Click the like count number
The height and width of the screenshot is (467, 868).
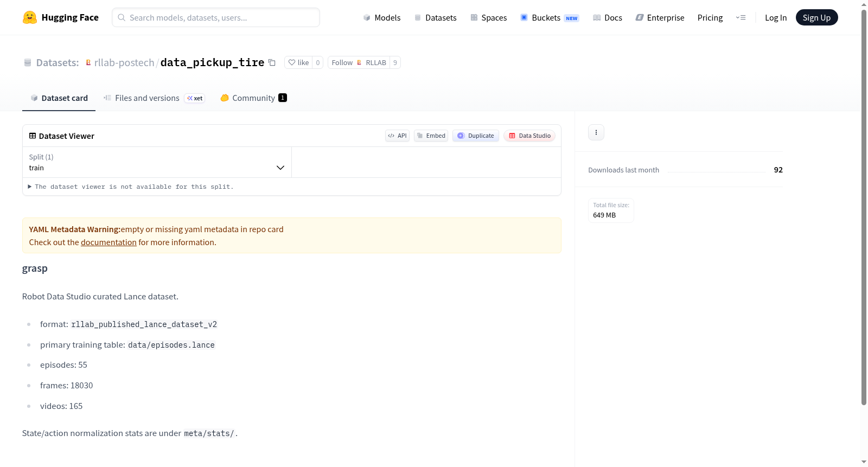pyautogui.click(x=318, y=62)
